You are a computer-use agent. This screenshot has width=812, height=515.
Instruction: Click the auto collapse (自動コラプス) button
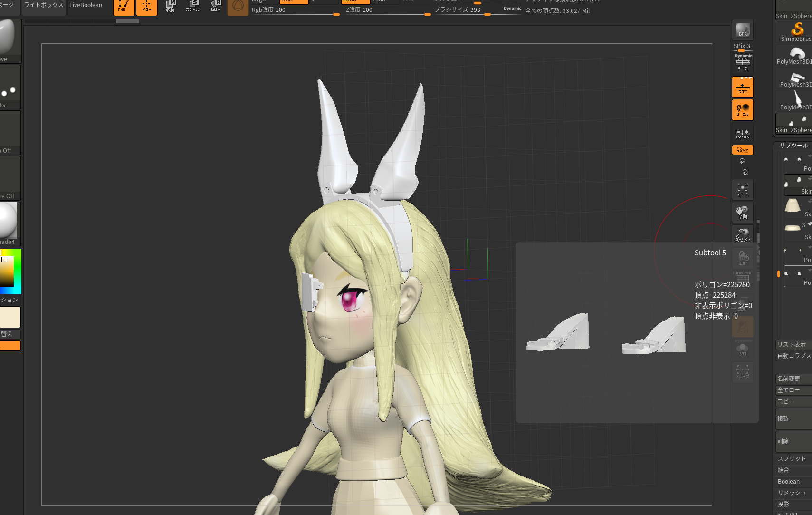pyautogui.click(x=793, y=356)
